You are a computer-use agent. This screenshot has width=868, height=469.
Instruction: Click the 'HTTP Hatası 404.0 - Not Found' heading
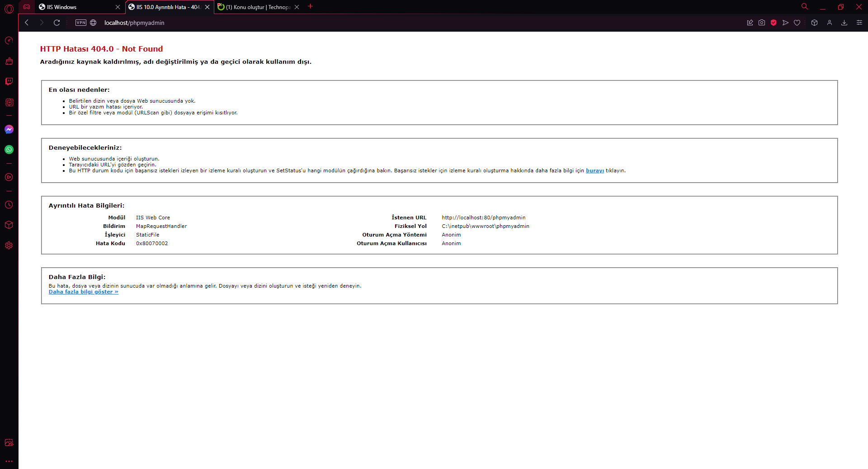coord(101,49)
